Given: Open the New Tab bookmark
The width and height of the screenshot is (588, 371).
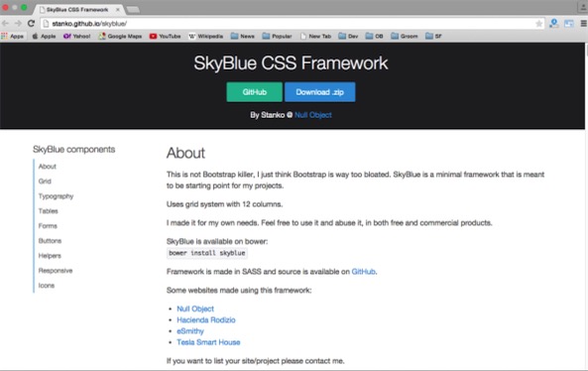Looking at the screenshot, I should pos(315,36).
